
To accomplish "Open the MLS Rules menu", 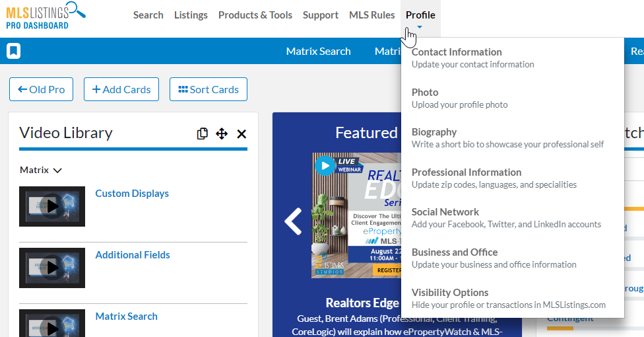I will 371,15.
